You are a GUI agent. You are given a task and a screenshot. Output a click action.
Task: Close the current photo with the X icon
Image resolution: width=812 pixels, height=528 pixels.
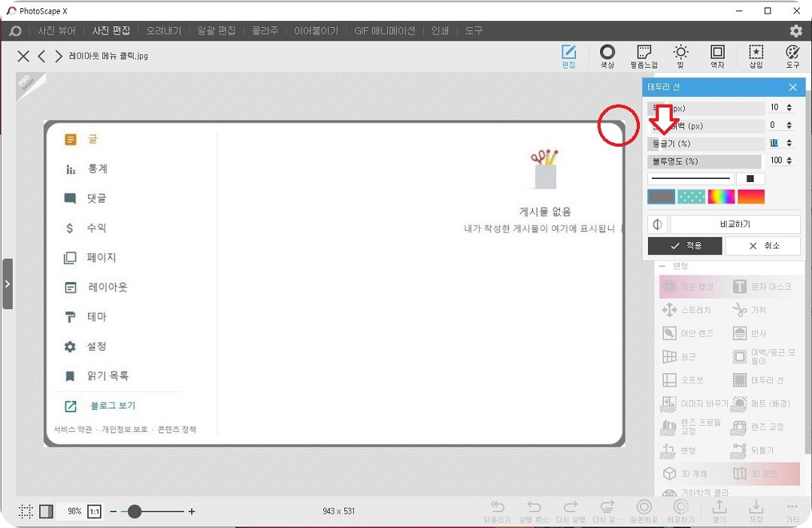(23, 56)
